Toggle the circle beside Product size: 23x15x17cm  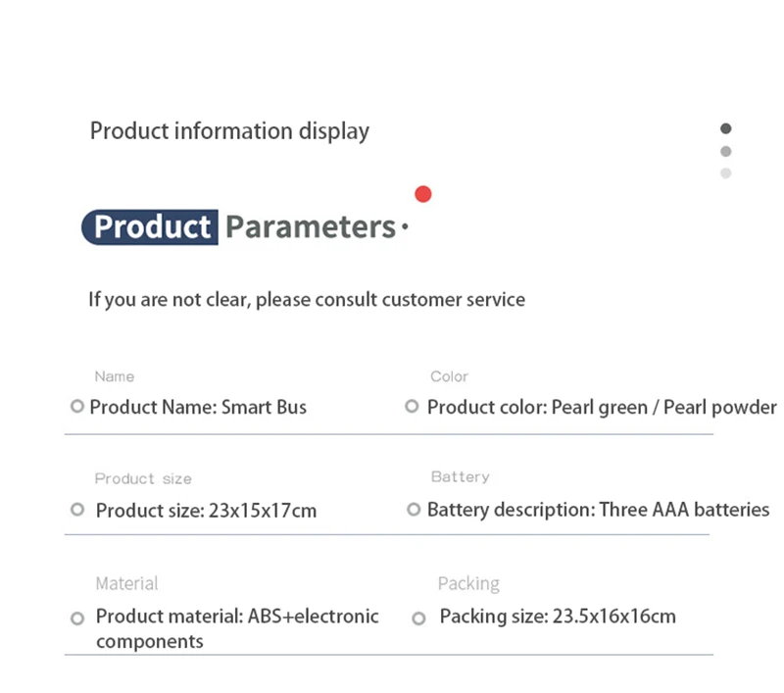tap(78, 510)
